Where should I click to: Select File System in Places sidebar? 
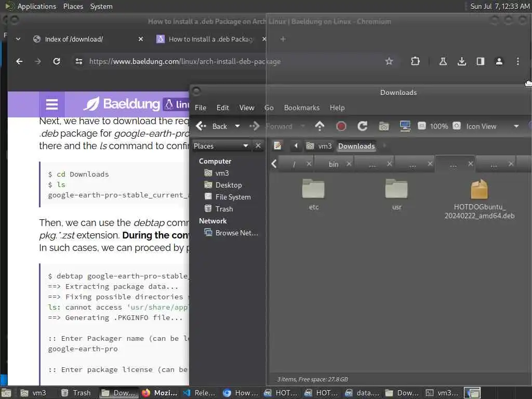pos(233,197)
